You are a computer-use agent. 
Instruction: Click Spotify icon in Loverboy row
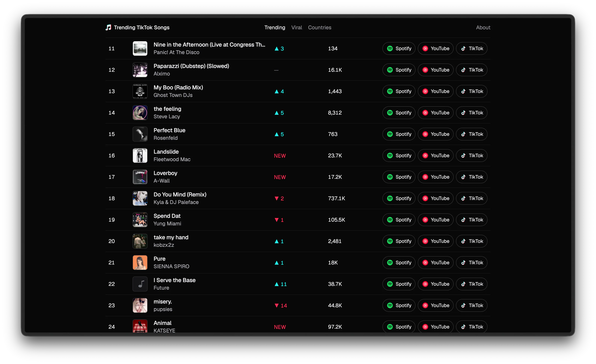coord(390,177)
